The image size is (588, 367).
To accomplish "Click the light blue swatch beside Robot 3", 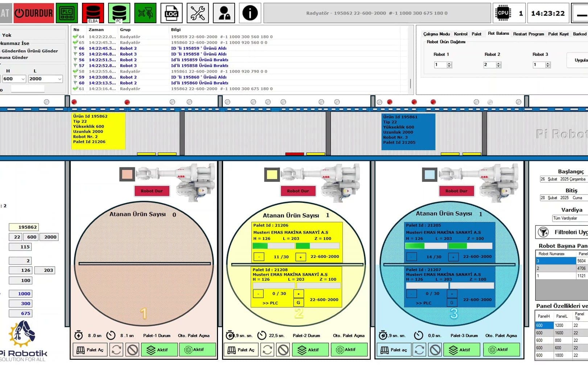I will click(x=429, y=175).
